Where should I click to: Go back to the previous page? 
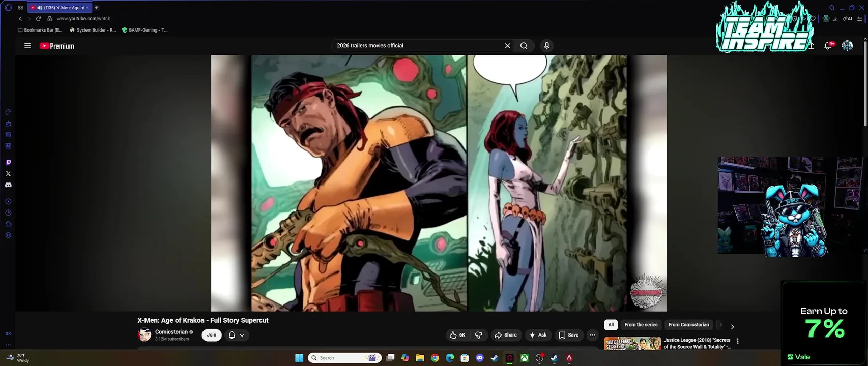pos(20,19)
